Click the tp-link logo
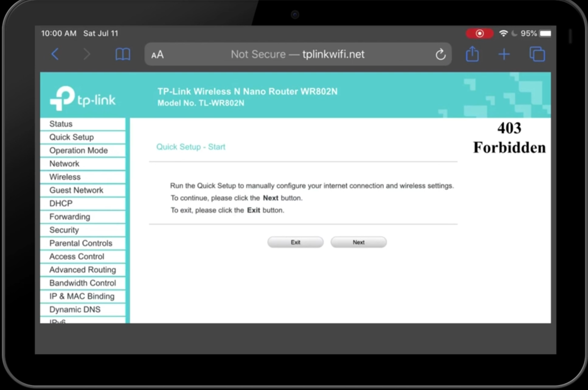 (83, 99)
